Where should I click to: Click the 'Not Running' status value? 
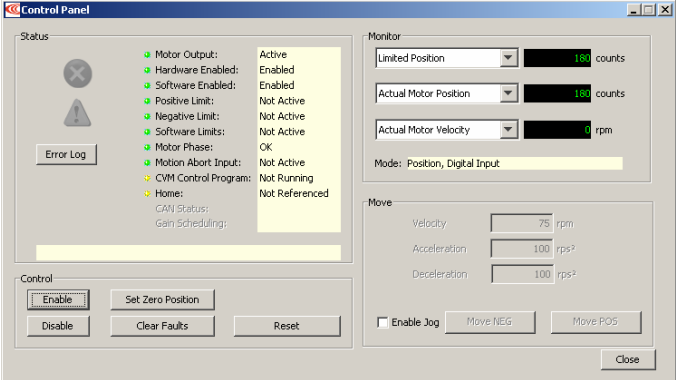(x=286, y=178)
